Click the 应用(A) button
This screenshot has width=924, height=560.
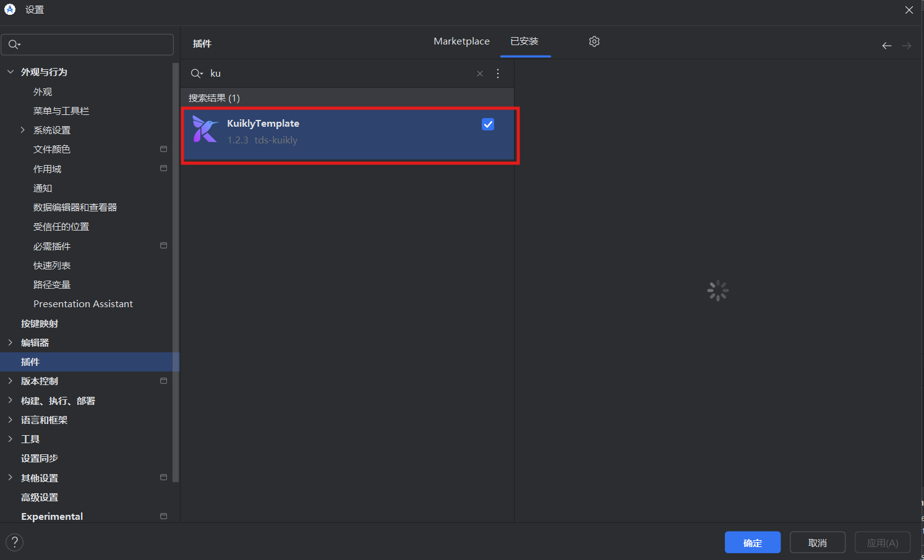[883, 543]
